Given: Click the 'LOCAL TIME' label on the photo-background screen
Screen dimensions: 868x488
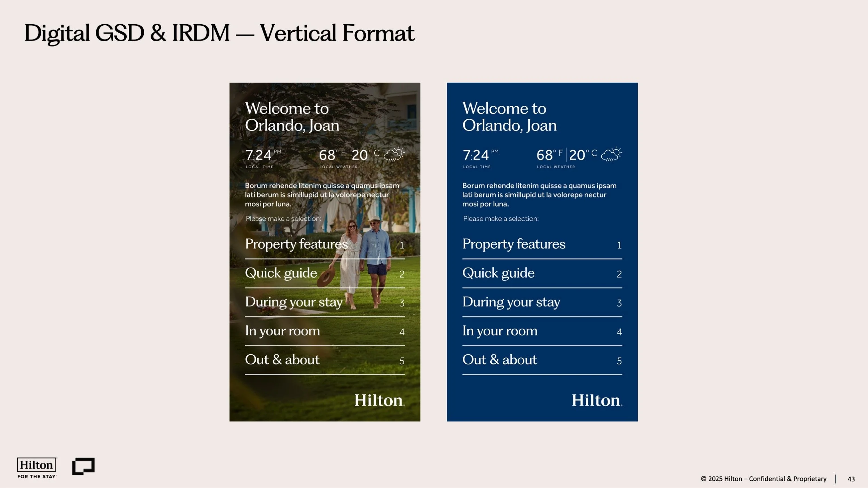Looking at the screenshot, I should point(259,167).
